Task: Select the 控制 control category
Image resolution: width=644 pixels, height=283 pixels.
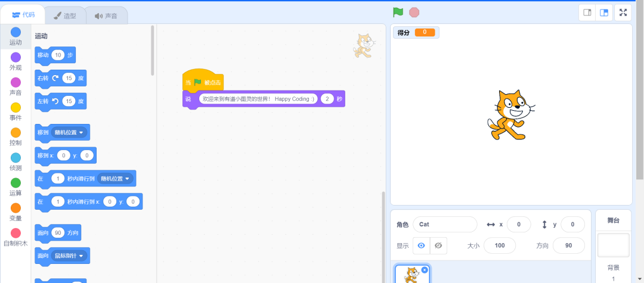Action: 16,137
